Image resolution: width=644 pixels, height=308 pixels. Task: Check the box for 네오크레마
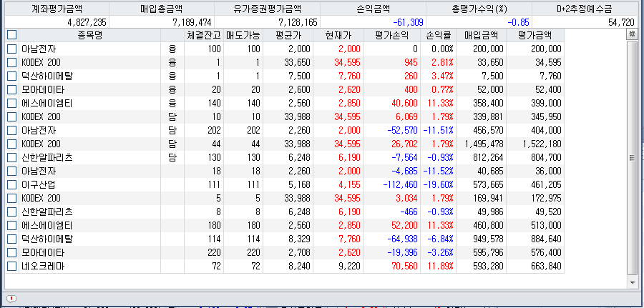pos(11,266)
